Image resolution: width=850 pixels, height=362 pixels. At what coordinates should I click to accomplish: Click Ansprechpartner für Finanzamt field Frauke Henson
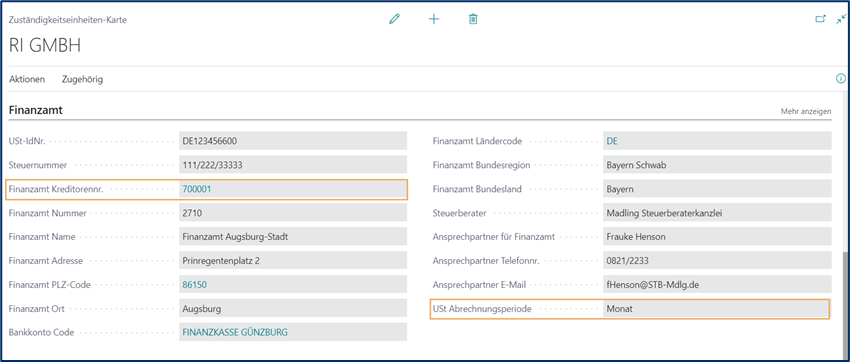click(x=717, y=237)
